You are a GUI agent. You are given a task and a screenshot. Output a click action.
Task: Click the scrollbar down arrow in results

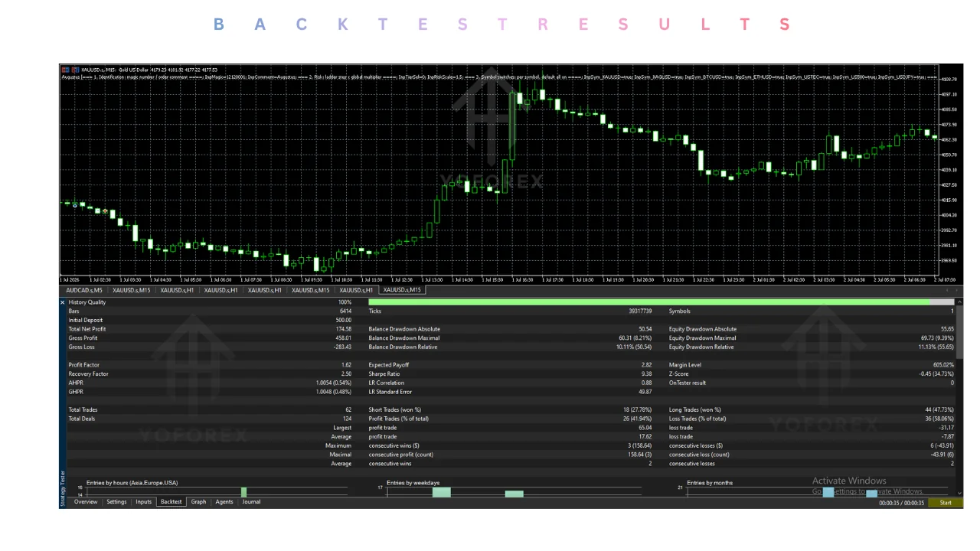point(960,493)
